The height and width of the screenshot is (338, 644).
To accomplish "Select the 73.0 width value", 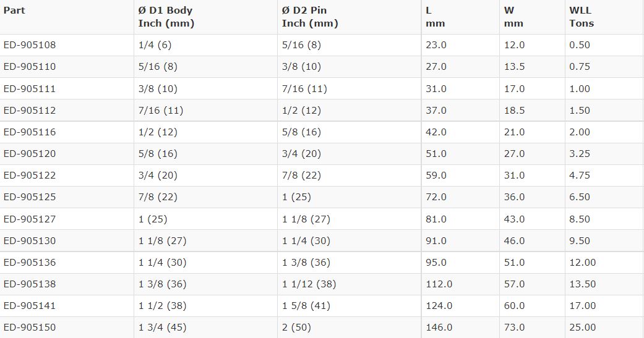I will [x=514, y=327].
